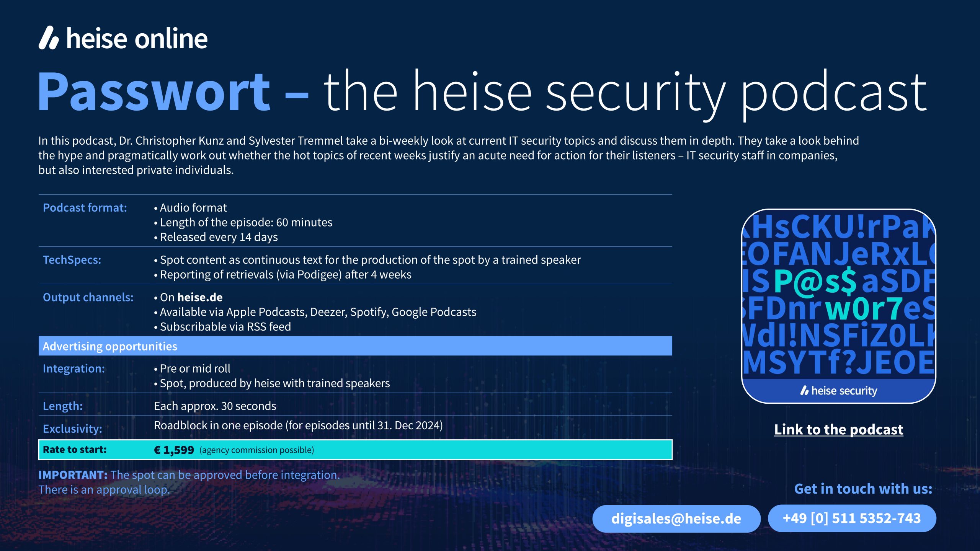Click the "Rate to start" label
The width and height of the screenshot is (980, 551).
click(x=75, y=450)
